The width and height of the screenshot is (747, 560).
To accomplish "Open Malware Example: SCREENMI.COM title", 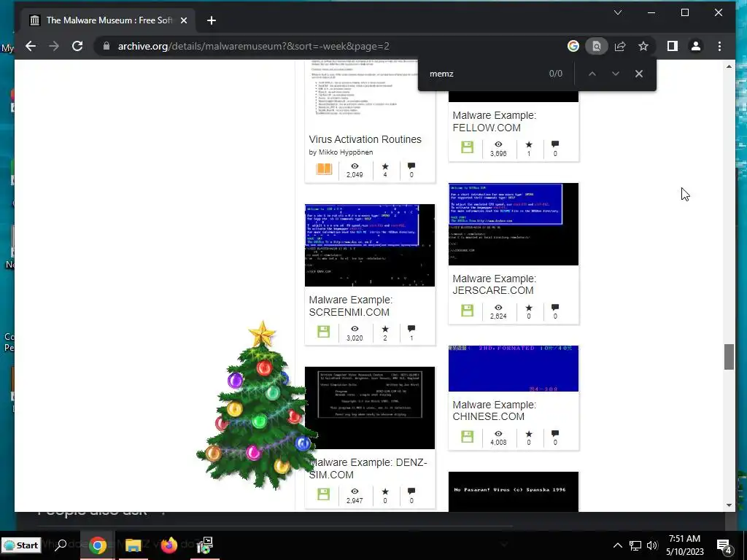I will click(x=351, y=306).
